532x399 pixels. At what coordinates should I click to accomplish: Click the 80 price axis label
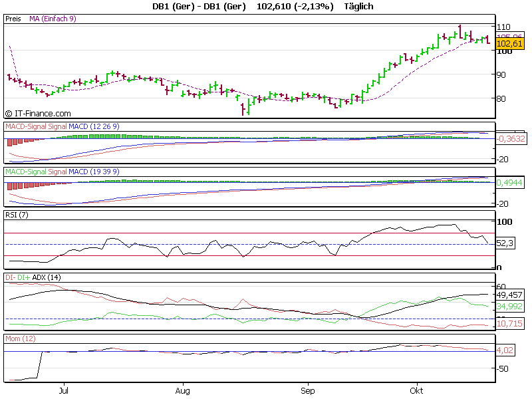tap(501, 98)
